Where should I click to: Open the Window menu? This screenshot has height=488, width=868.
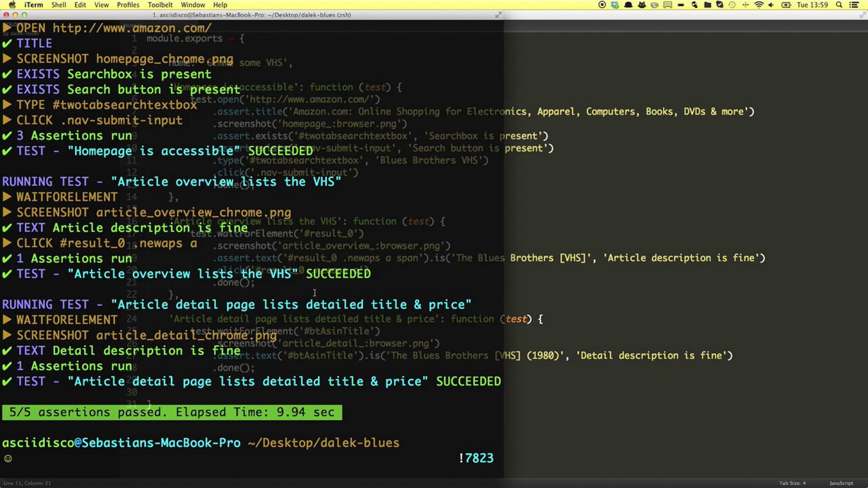click(x=193, y=5)
